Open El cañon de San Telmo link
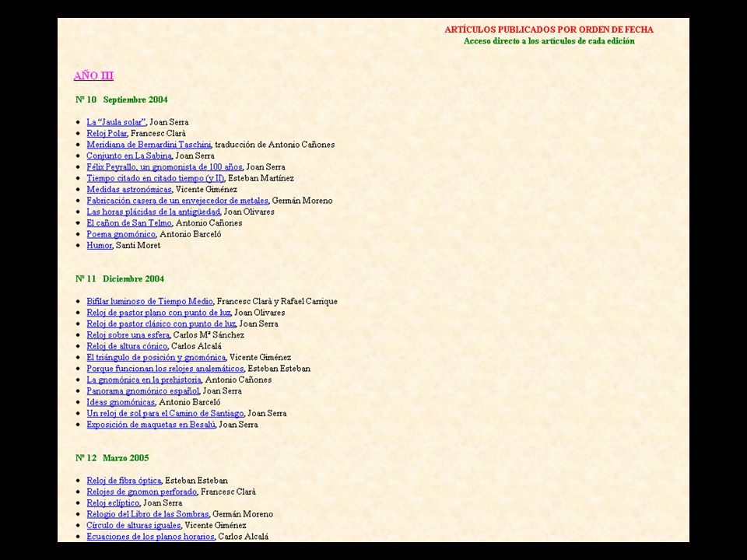The image size is (747, 560). pos(129,223)
